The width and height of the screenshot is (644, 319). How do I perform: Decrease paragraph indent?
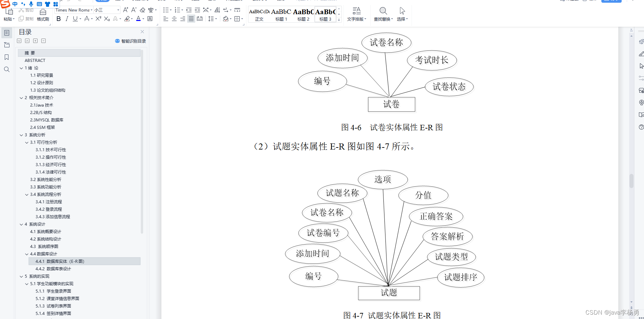pos(189,10)
